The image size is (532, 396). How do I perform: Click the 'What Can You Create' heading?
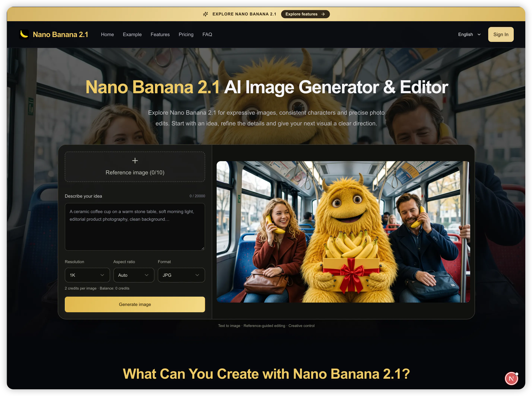266,374
